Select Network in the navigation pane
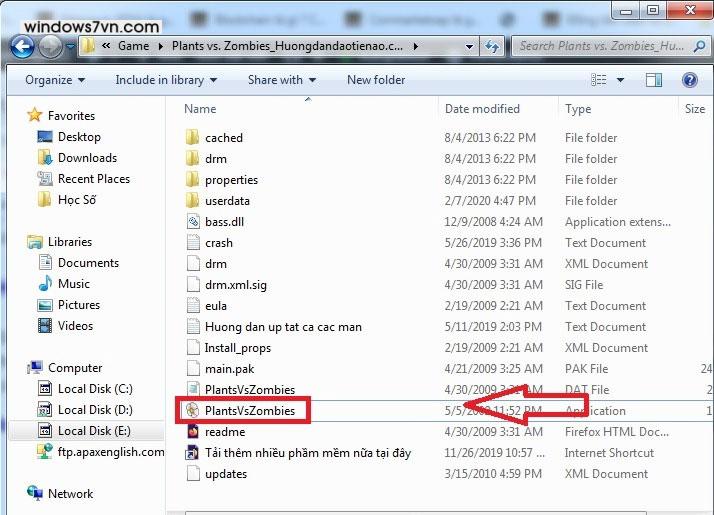714x515 pixels. [x=70, y=494]
